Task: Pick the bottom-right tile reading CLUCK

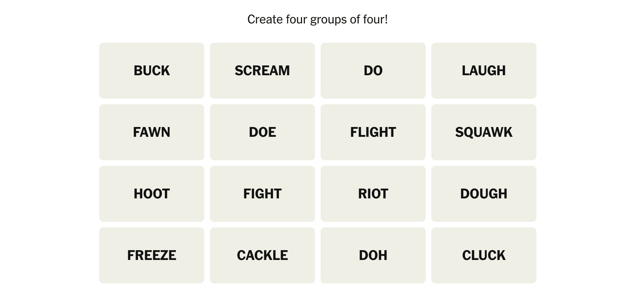Action: (484, 255)
